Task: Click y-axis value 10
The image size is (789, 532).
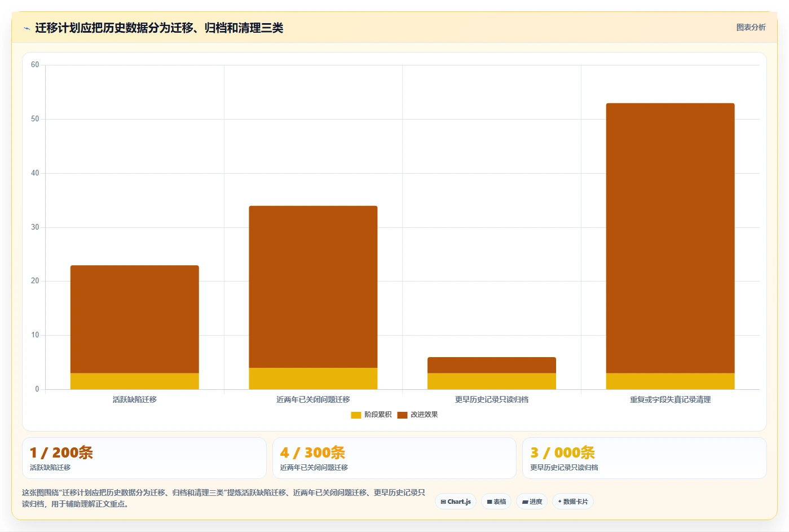Action: pyautogui.click(x=35, y=335)
